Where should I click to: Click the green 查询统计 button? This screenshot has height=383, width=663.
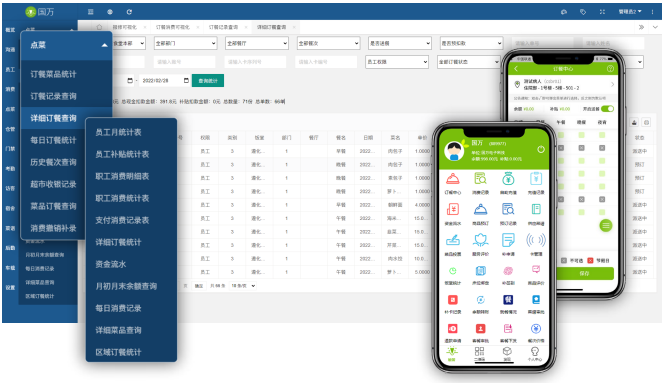point(208,80)
